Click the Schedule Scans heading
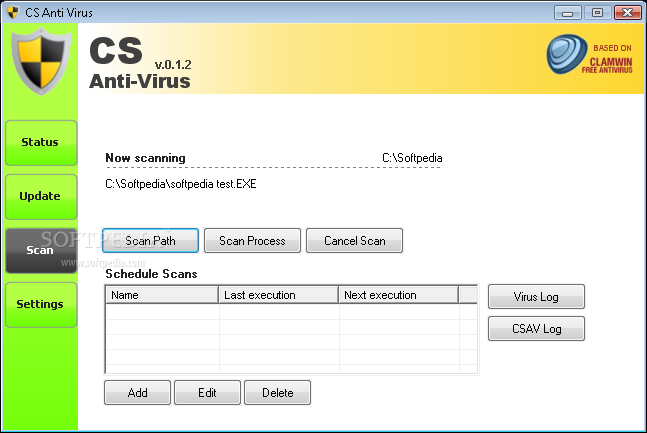The image size is (647, 433). [151, 274]
